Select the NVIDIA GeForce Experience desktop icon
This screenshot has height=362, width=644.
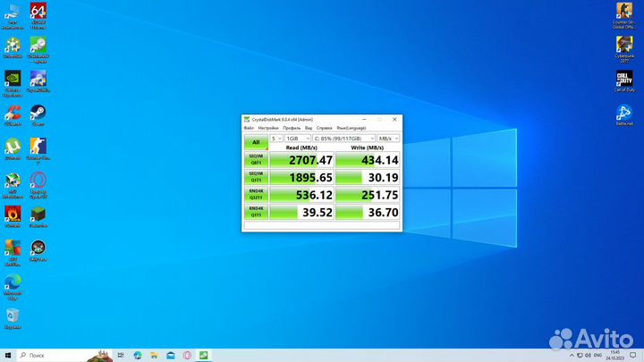click(13, 84)
